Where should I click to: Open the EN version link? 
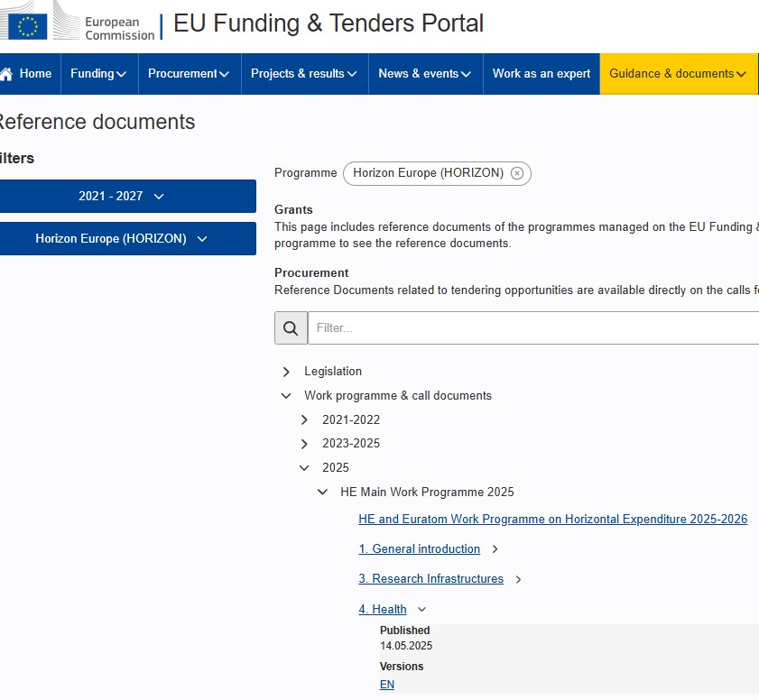[x=387, y=685]
